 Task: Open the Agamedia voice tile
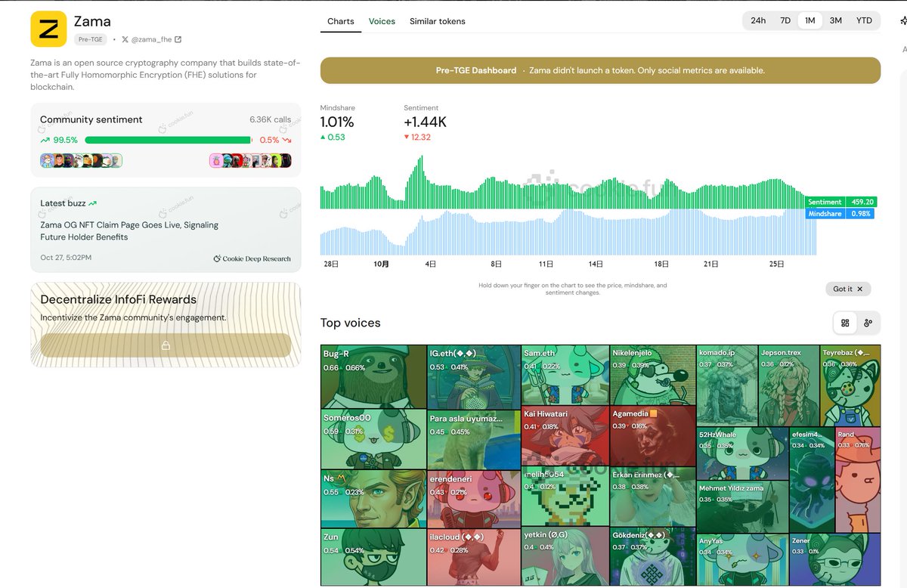[653, 436]
